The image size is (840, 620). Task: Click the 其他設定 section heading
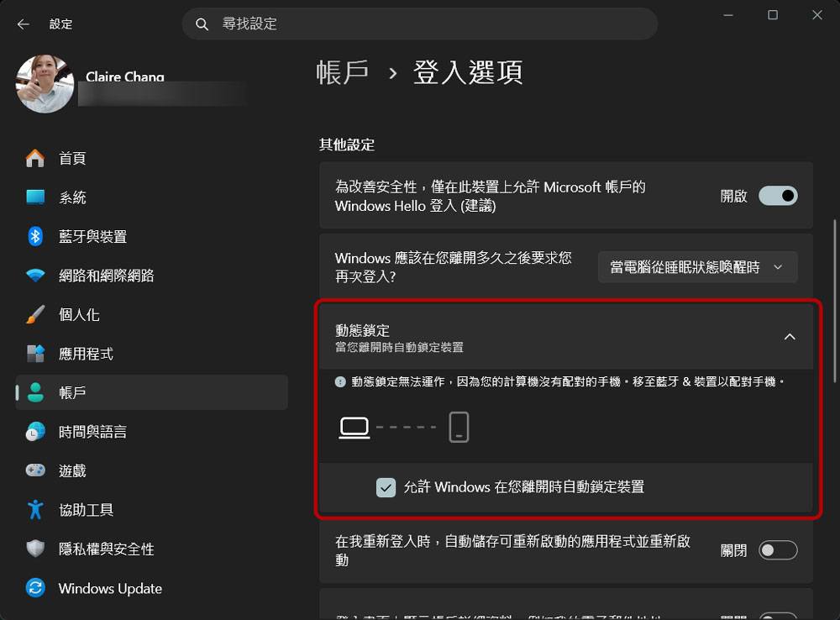point(347,144)
